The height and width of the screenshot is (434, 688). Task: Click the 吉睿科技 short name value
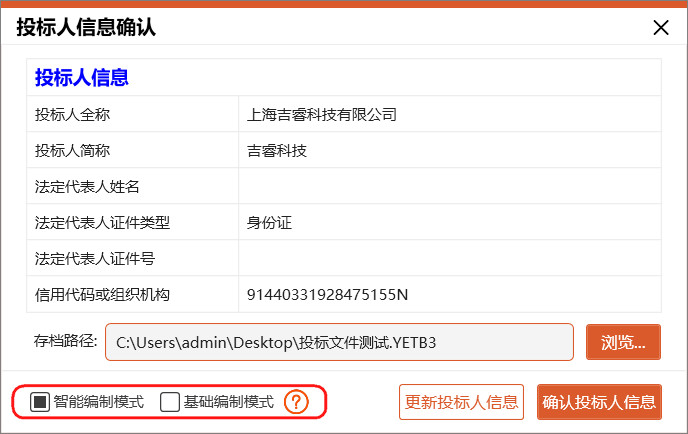277,150
